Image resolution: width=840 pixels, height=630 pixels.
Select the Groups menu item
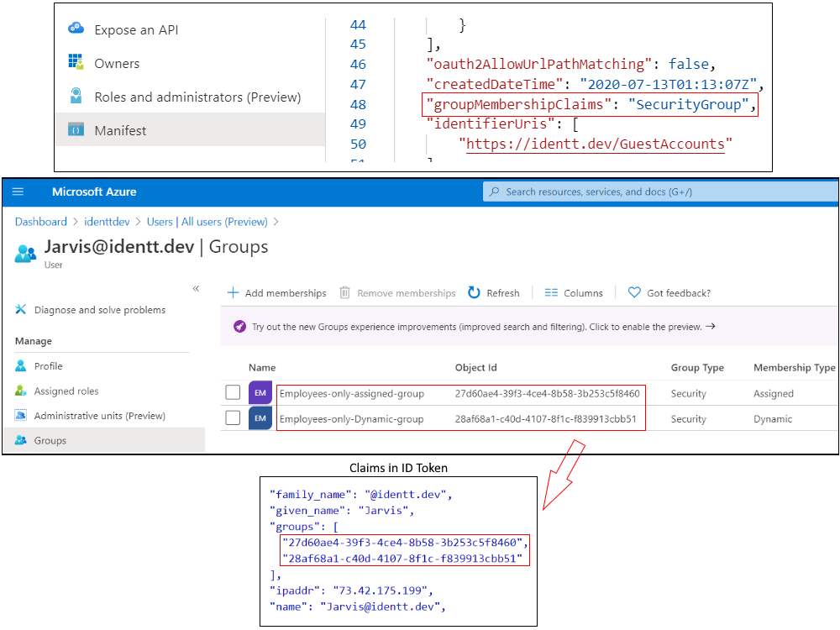(104, 440)
